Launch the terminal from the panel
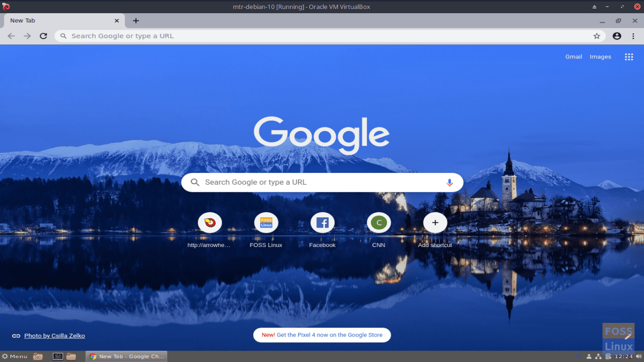This screenshot has width=644, height=362. tap(58, 356)
